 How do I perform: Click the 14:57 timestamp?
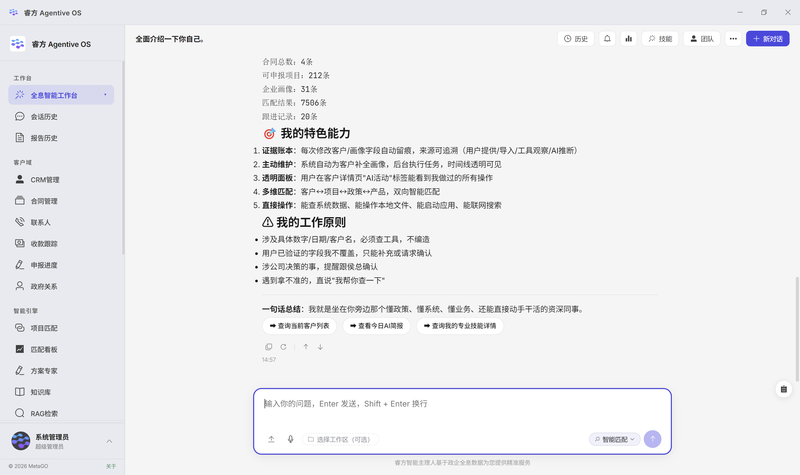pos(269,360)
